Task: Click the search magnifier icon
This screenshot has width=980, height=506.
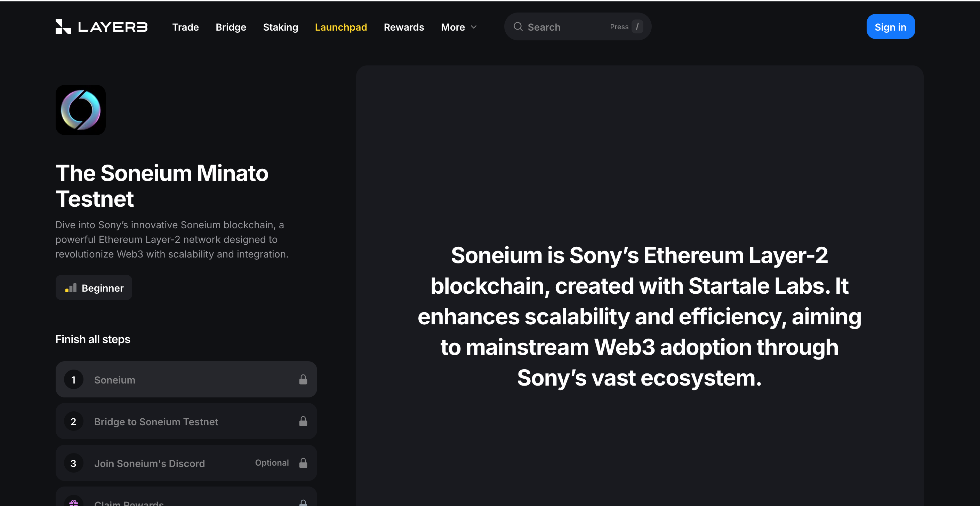Action: click(518, 27)
